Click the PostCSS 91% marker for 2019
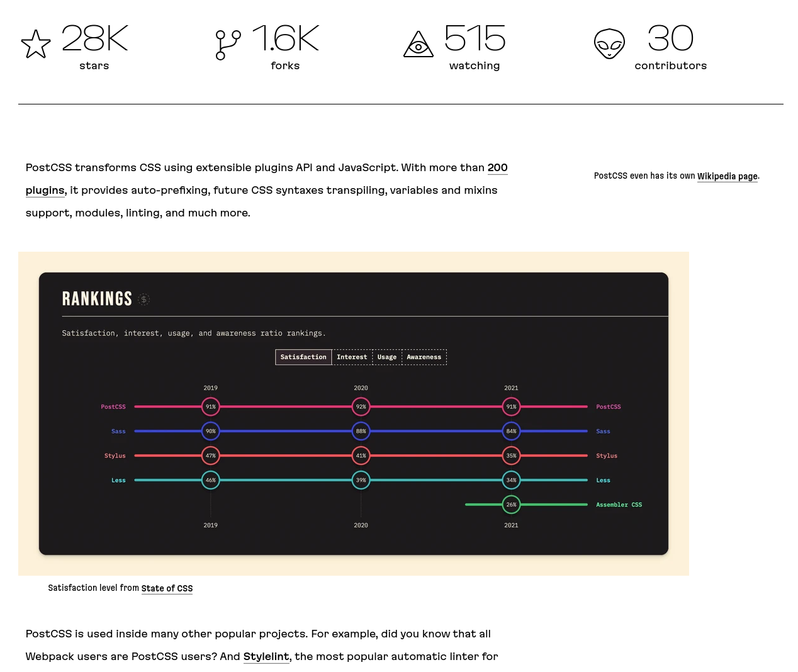Screen dimensions: 798x672 pyautogui.click(x=211, y=407)
